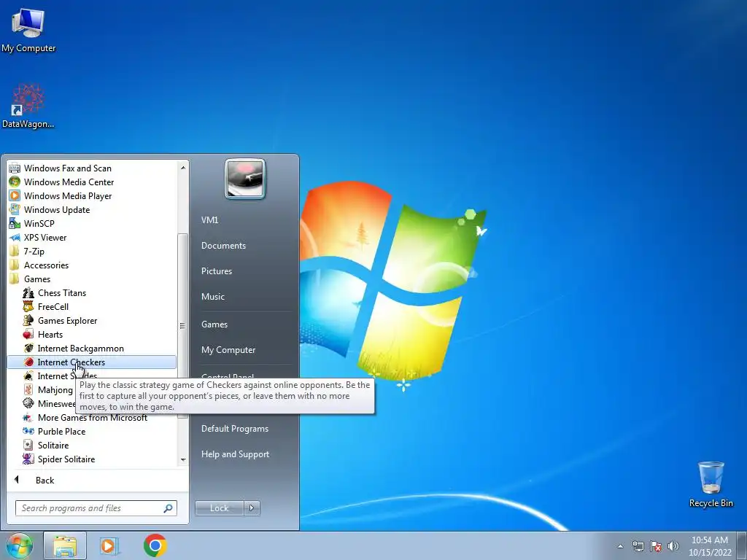Viewport: 747px width, 560px height.
Task: Open Windows Fax and Scan icon
Action: [x=15, y=168]
